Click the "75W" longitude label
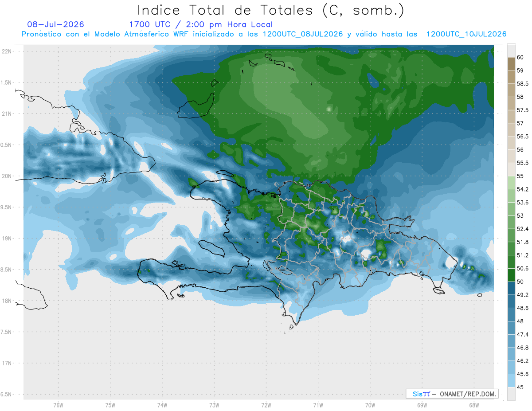Image resolution: width=532 pixels, height=411 pixels. click(x=110, y=405)
